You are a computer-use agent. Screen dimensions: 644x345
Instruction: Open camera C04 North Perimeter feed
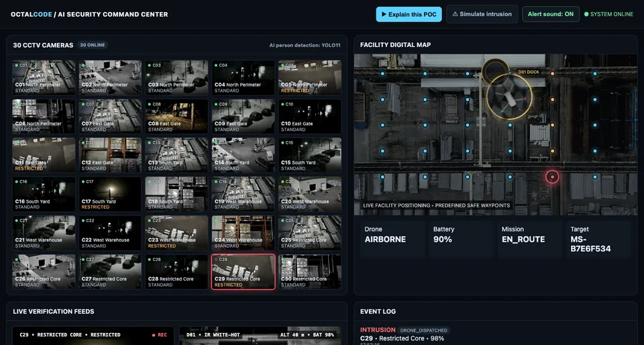click(244, 77)
